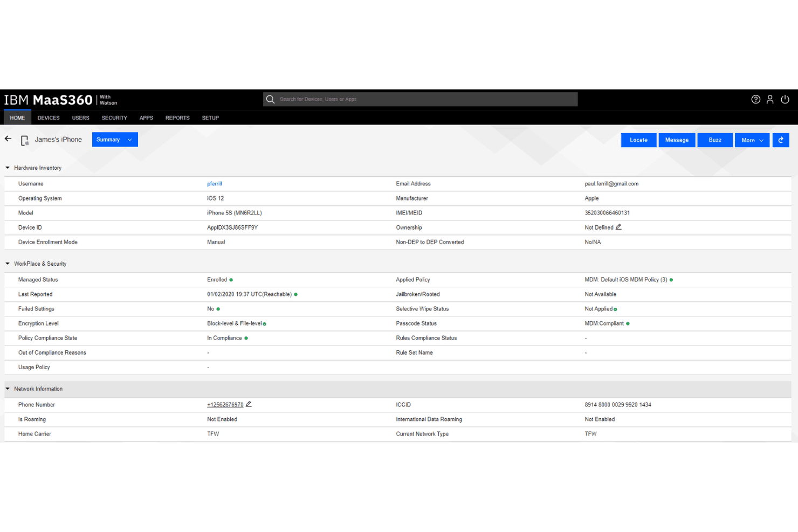The height and width of the screenshot is (532, 798).
Task: Click the search devices, users or apps field
Action: click(x=421, y=99)
